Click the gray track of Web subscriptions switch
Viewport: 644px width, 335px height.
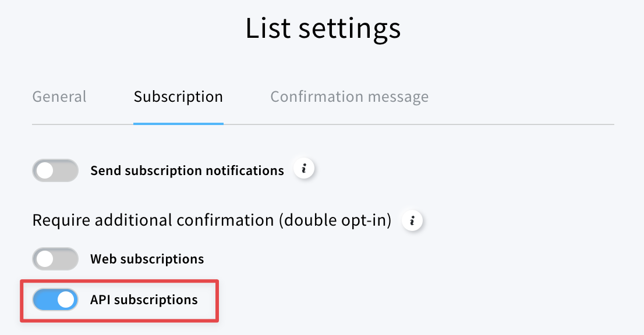click(66, 259)
